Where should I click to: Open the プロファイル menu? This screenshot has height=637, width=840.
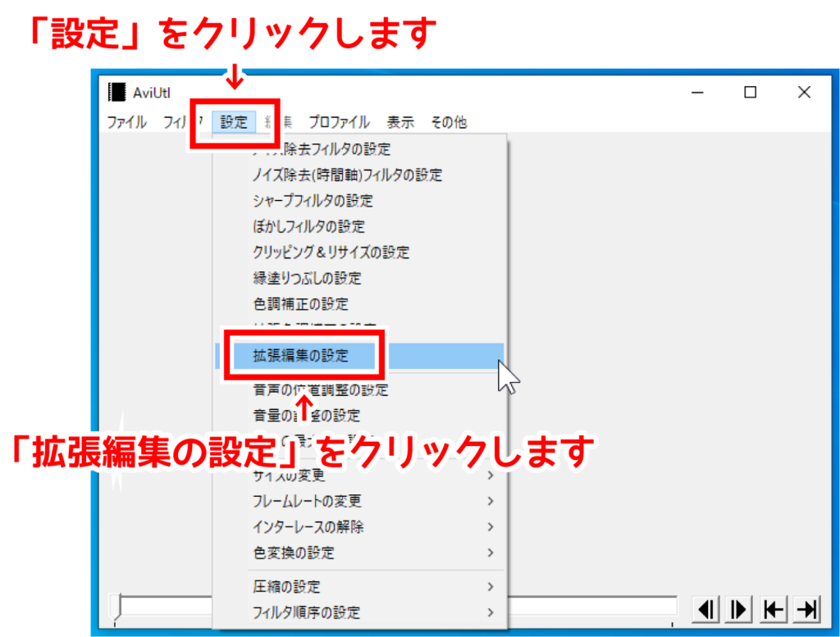[x=339, y=122]
